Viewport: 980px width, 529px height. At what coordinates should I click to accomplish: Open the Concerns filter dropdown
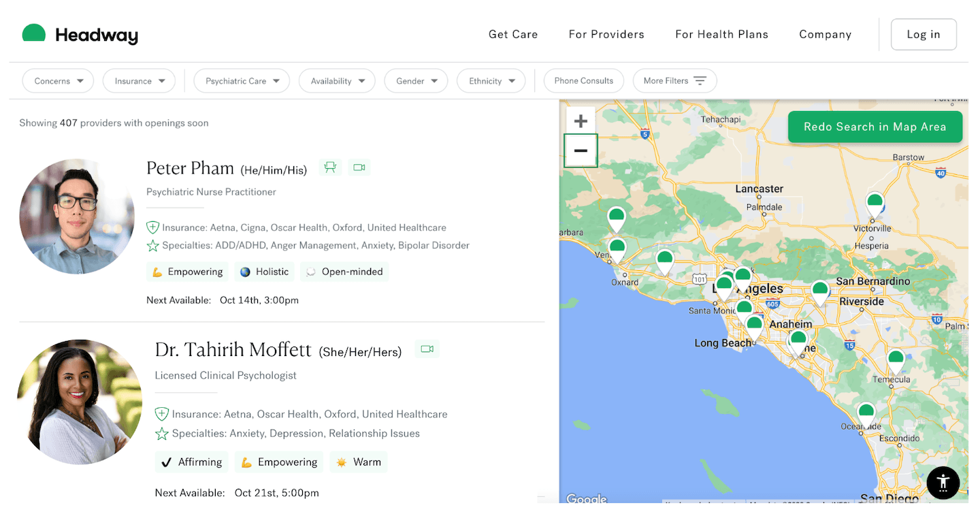(x=58, y=80)
